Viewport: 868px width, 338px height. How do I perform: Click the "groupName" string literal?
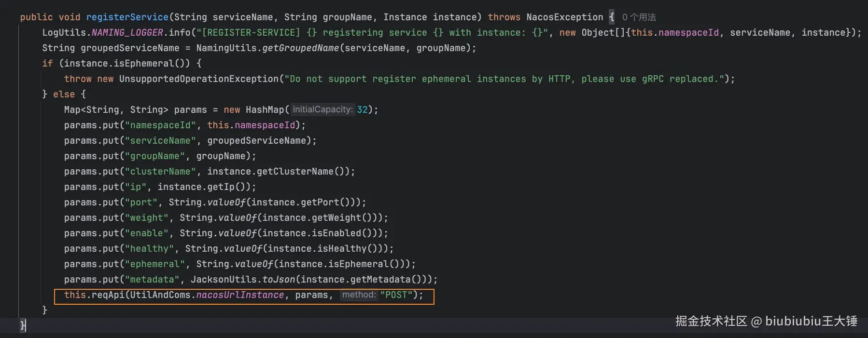[155, 156]
